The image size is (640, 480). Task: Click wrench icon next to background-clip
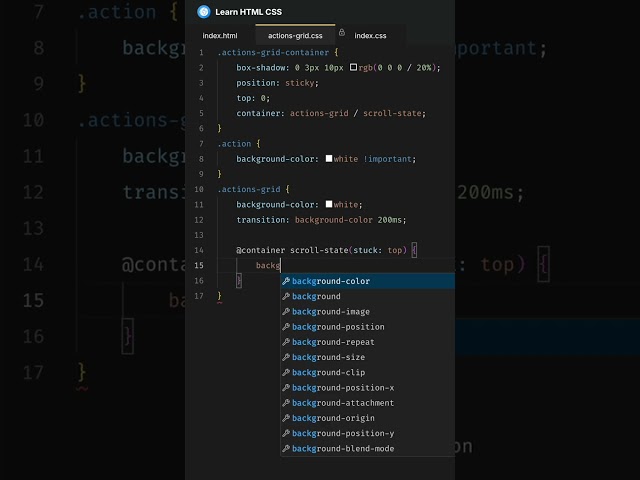click(x=286, y=372)
